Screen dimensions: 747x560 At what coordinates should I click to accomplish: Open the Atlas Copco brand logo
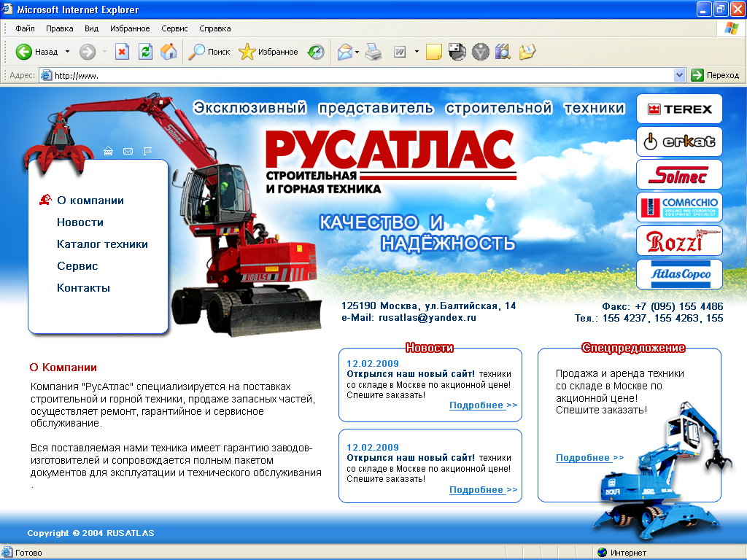(679, 274)
